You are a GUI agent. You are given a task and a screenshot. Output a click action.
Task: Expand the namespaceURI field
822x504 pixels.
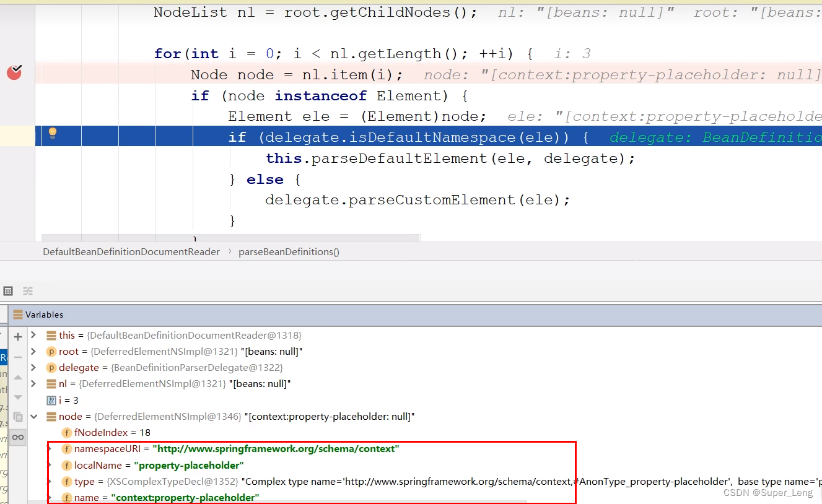coord(50,448)
